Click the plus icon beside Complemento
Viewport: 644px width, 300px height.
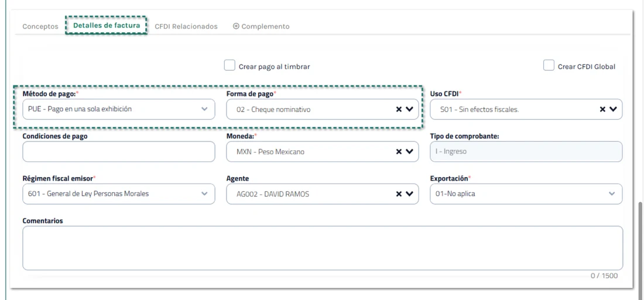point(236,26)
